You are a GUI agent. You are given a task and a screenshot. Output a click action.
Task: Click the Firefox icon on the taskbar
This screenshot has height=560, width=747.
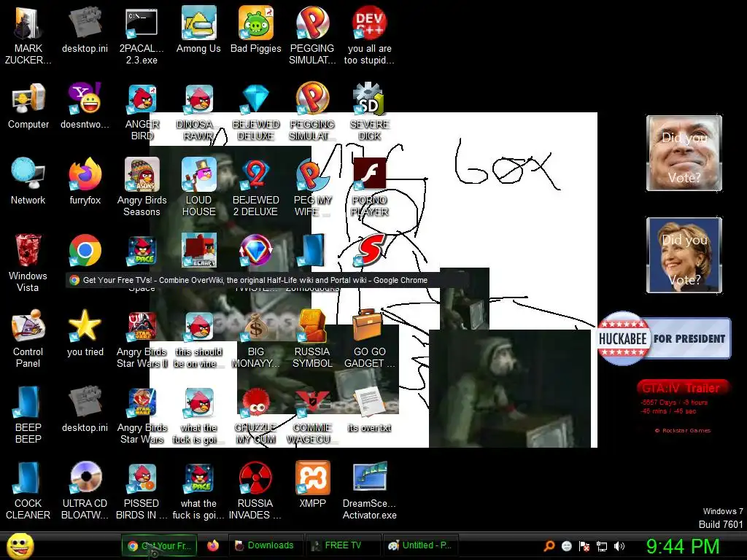[x=213, y=545]
